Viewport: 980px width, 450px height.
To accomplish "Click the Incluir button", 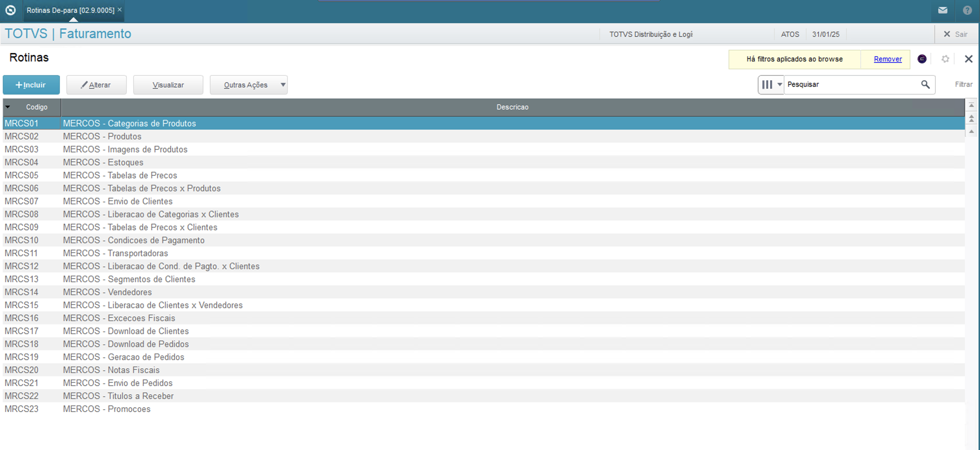I will pos(31,85).
